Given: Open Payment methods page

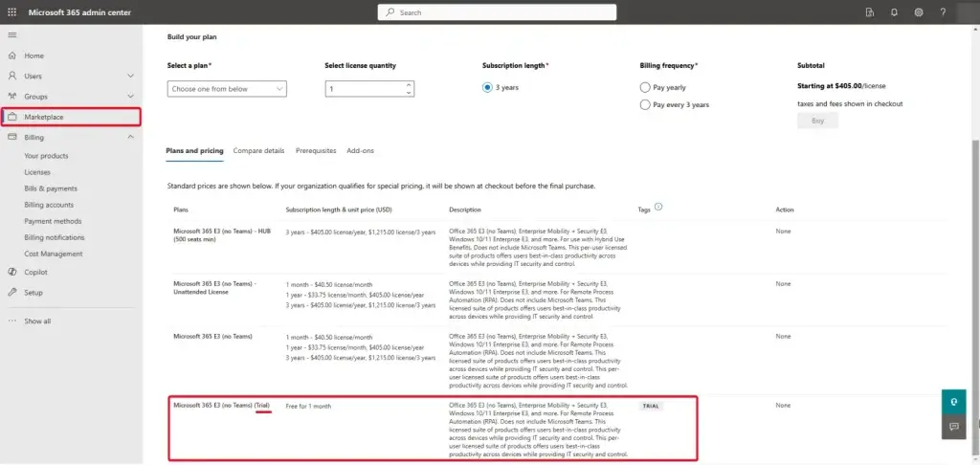Looking at the screenshot, I should pos(53,221).
